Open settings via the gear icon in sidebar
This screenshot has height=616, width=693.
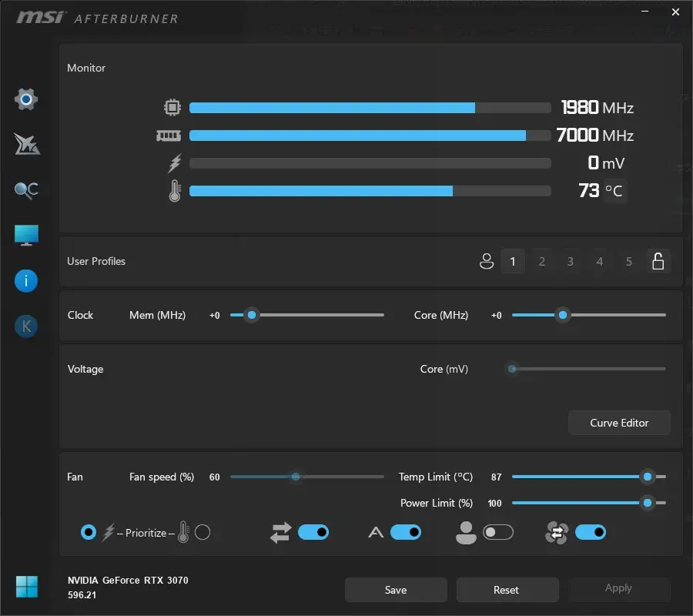(x=26, y=99)
